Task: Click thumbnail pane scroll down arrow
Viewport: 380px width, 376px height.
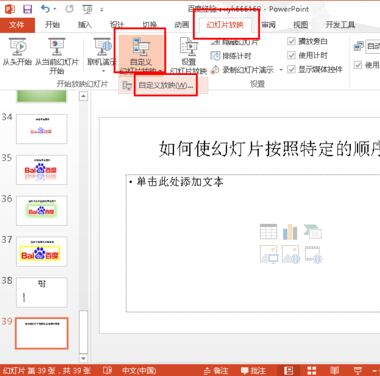Action: [83, 359]
